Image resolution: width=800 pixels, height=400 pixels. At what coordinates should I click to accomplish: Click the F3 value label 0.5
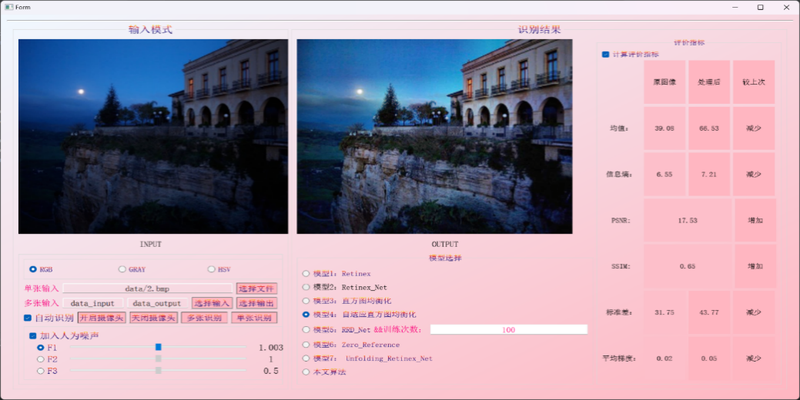pos(271,371)
